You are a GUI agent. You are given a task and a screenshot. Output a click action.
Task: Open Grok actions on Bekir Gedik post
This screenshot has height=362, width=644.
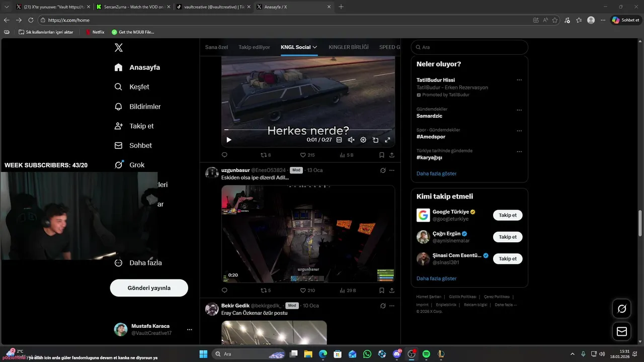pyautogui.click(x=383, y=306)
